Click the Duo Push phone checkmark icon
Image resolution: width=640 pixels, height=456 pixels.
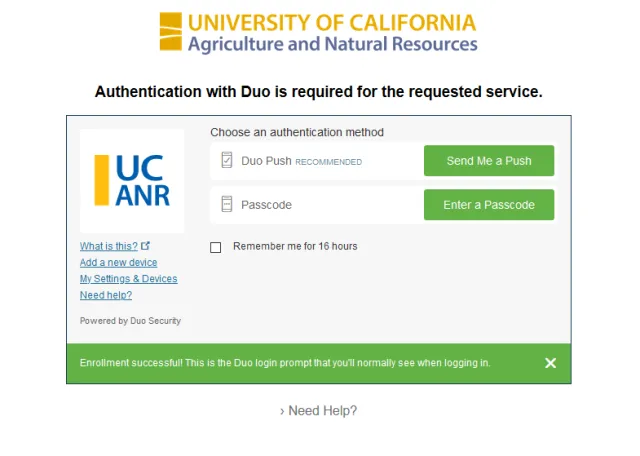click(227, 160)
